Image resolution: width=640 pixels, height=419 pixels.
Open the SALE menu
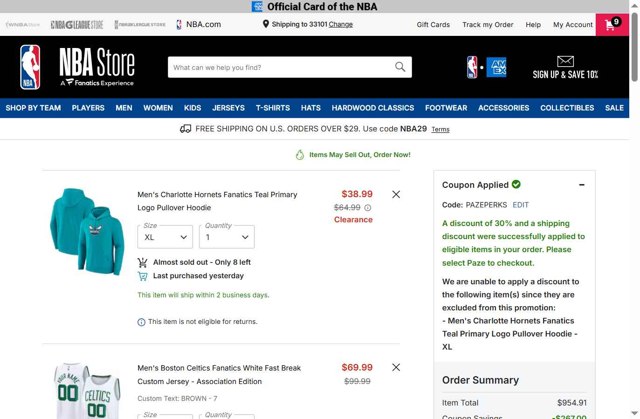[614, 108]
